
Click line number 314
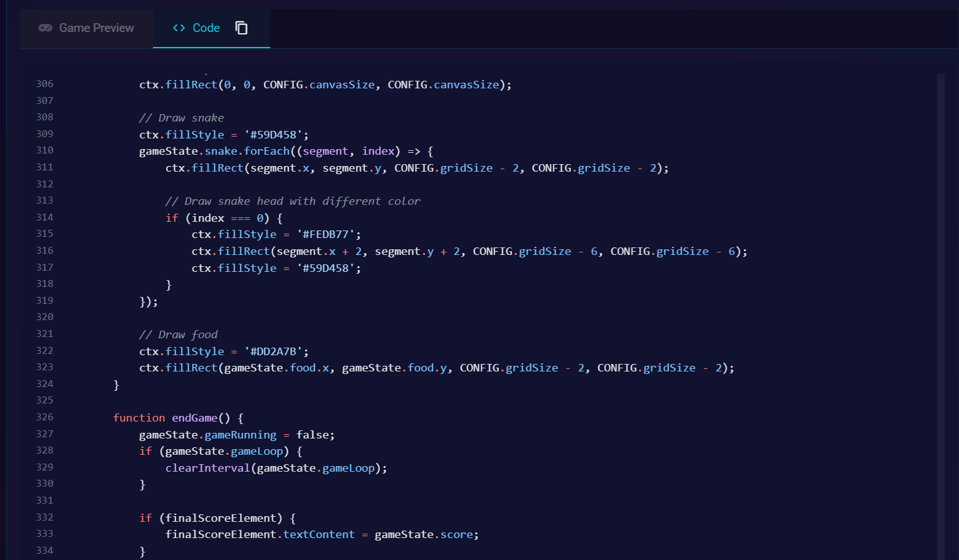pyautogui.click(x=45, y=217)
